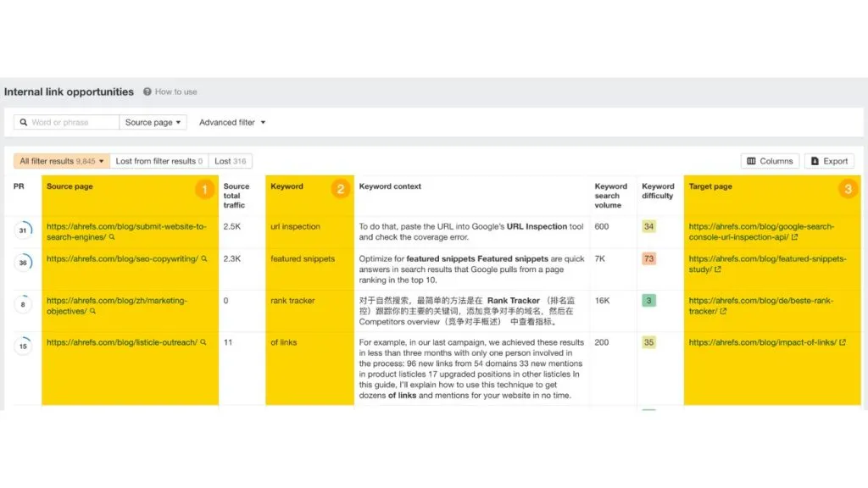The image size is (868, 488).
Task: Sort by Keyword search volume header
Action: coord(610,196)
